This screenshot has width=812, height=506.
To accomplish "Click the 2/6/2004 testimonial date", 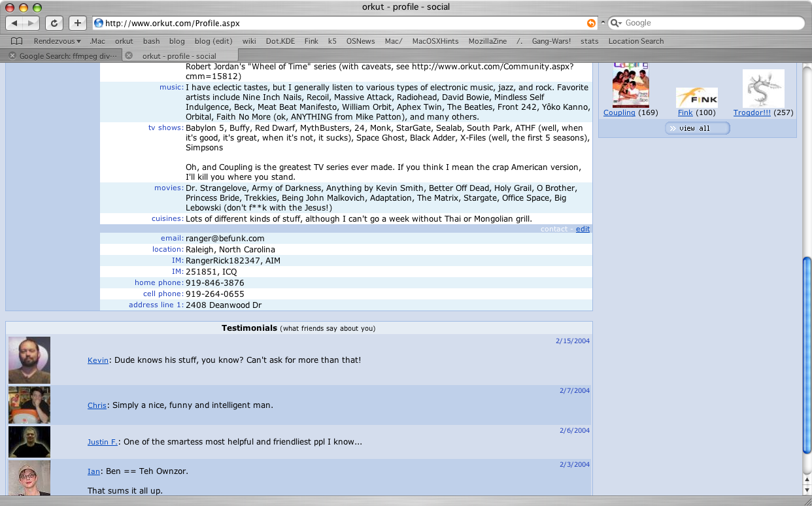I will point(575,430).
